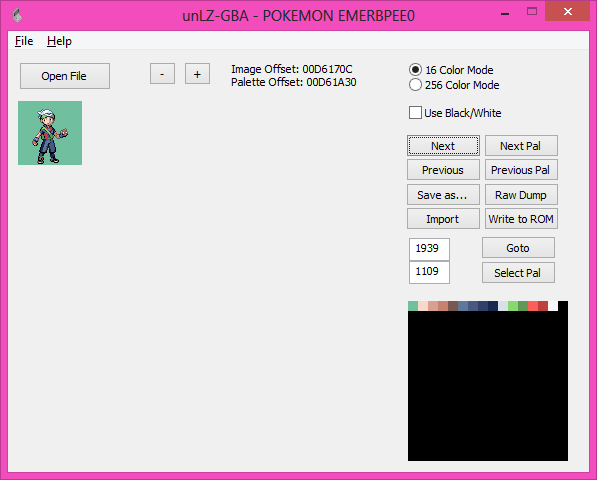Click the Open File button
597x480 pixels.
(x=65, y=76)
